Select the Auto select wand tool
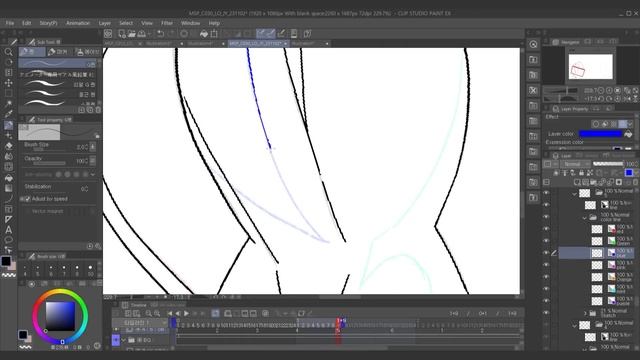This screenshot has width=640, height=360. [9, 104]
